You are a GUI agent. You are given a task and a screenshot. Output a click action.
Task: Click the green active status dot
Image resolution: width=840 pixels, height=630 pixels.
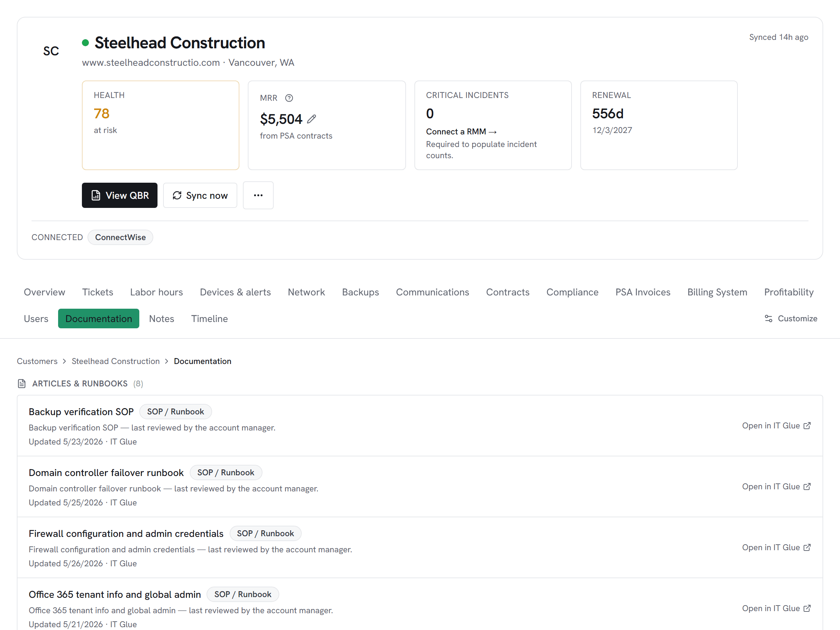(85, 43)
